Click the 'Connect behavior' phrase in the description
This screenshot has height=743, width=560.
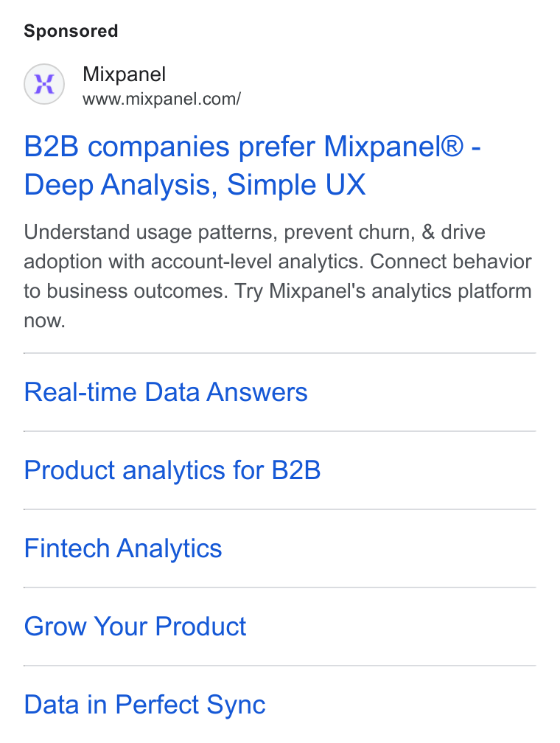[x=451, y=262]
